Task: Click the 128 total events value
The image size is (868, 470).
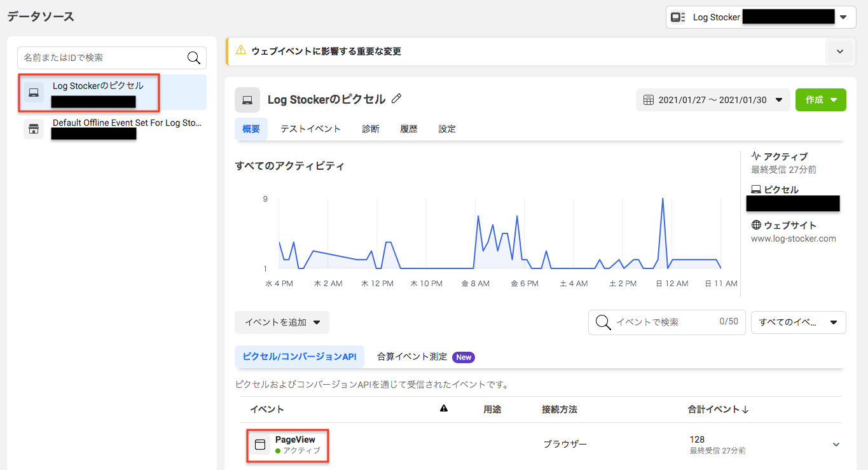Action: (x=697, y=439)
